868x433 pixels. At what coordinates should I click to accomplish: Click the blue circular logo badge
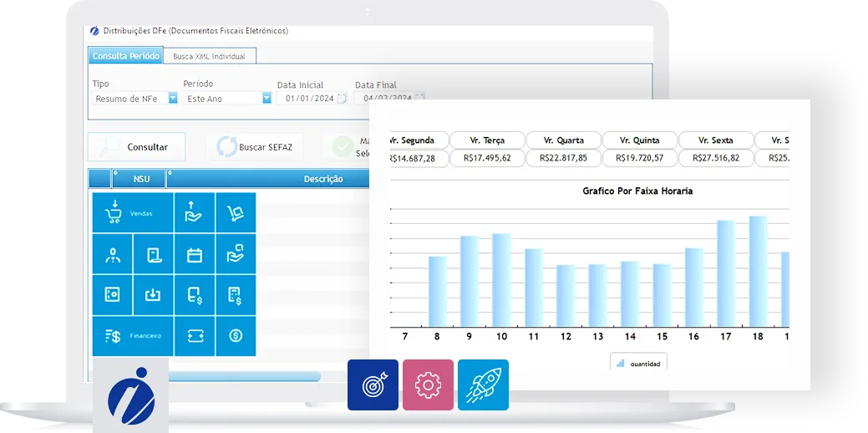pyautogui.click(x=130, y=395)
